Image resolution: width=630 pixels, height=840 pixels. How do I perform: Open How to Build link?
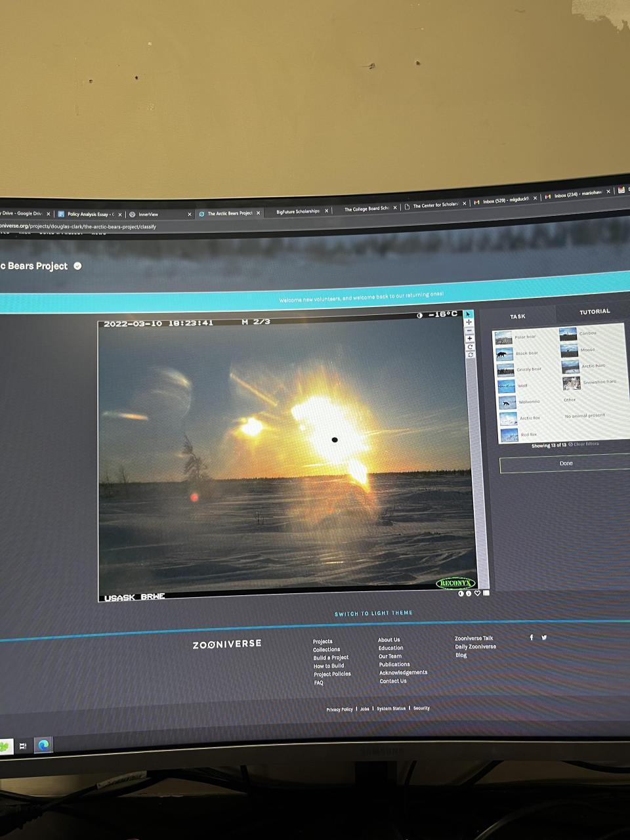point(329,665)
